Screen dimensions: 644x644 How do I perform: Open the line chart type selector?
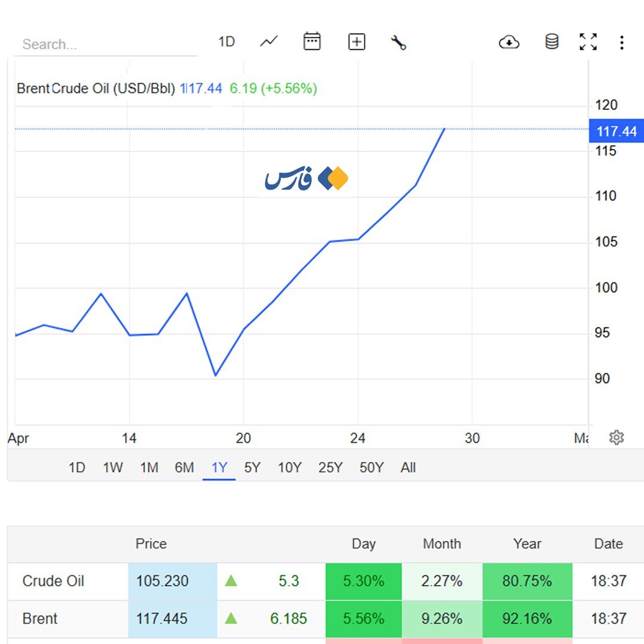pos(269,42)
